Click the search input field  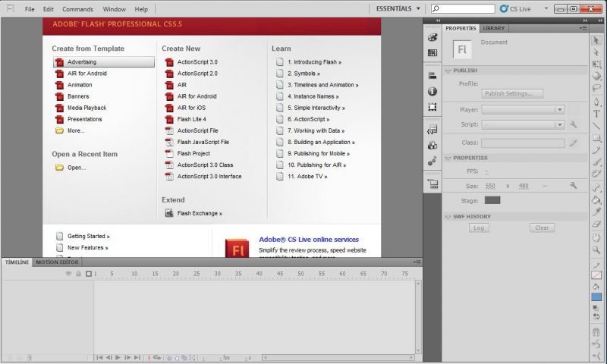(x=463, y=8)
